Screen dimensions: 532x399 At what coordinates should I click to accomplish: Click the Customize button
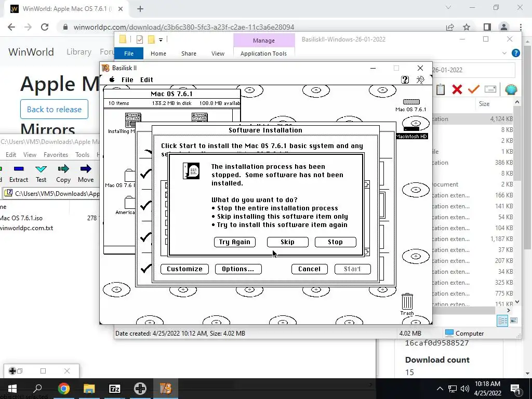(x=184, y=269)
